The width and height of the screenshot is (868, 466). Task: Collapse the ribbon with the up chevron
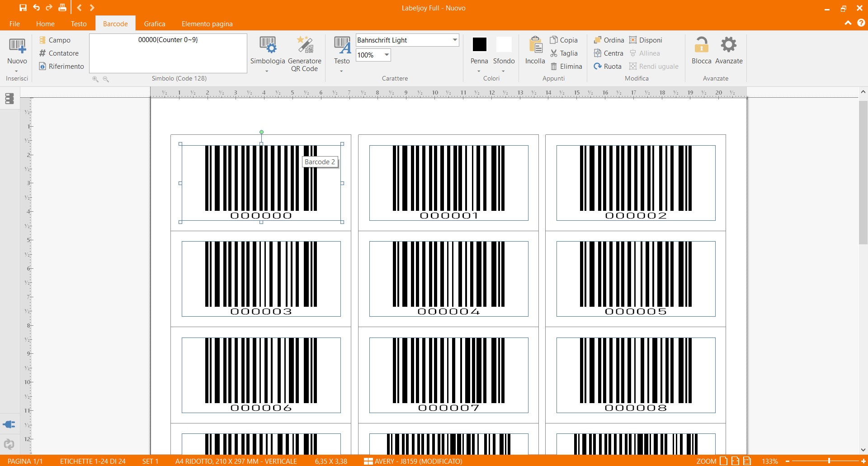point(848,23)
